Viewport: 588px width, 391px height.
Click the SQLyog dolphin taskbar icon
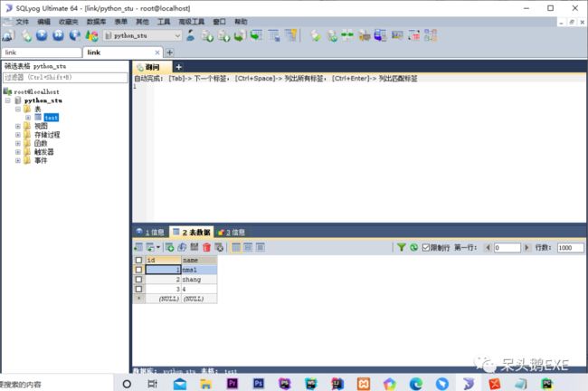[x=469, y=384]
